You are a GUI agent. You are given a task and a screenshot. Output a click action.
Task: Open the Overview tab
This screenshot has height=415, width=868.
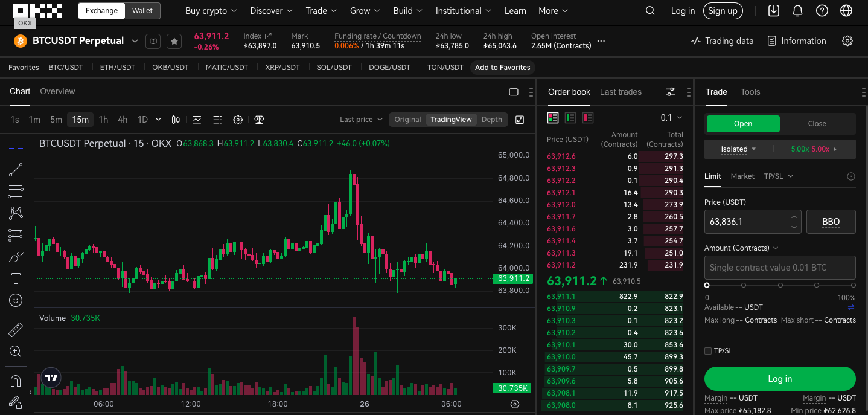point(57,91)
